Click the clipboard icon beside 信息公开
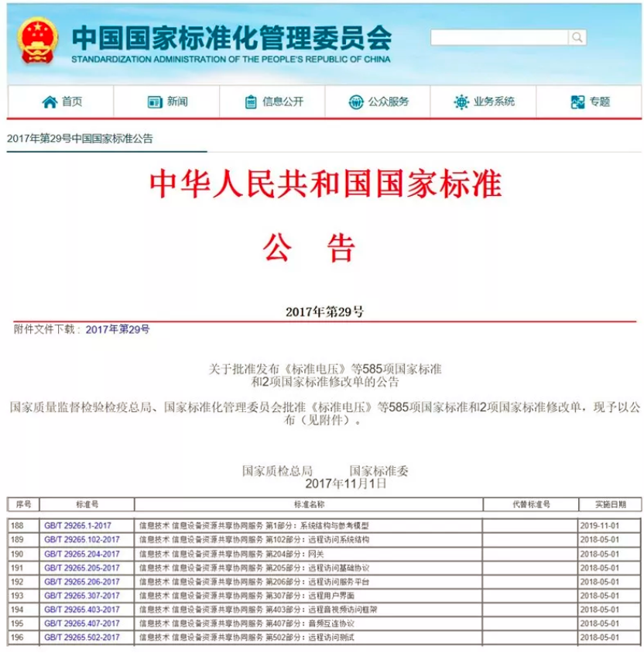This screenshot has height=653, width=644. (x=251, y=101)
